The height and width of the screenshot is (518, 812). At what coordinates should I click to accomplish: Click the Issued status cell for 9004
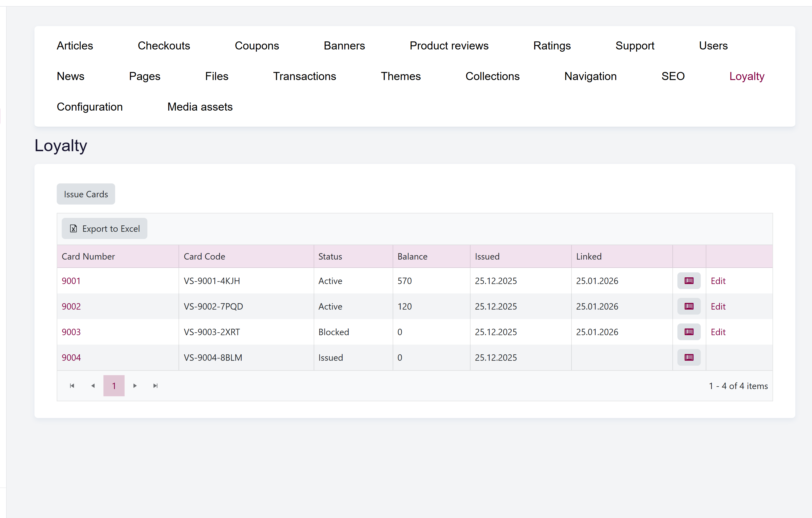(x=353, y=358)
